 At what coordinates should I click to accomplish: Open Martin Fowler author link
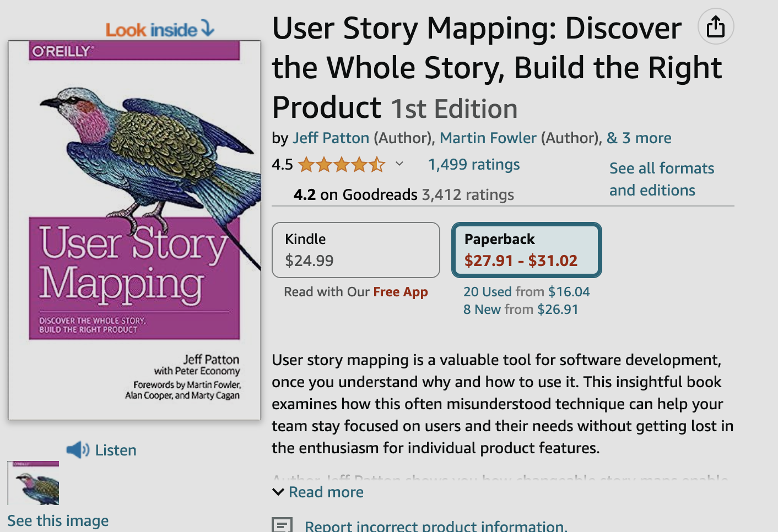click(488, 138)
